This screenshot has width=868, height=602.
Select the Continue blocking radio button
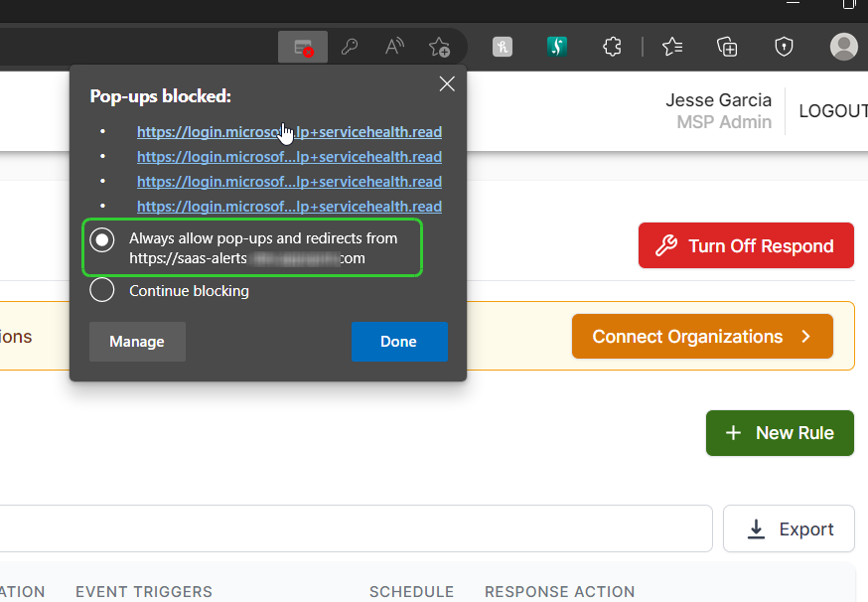[102, 290]
